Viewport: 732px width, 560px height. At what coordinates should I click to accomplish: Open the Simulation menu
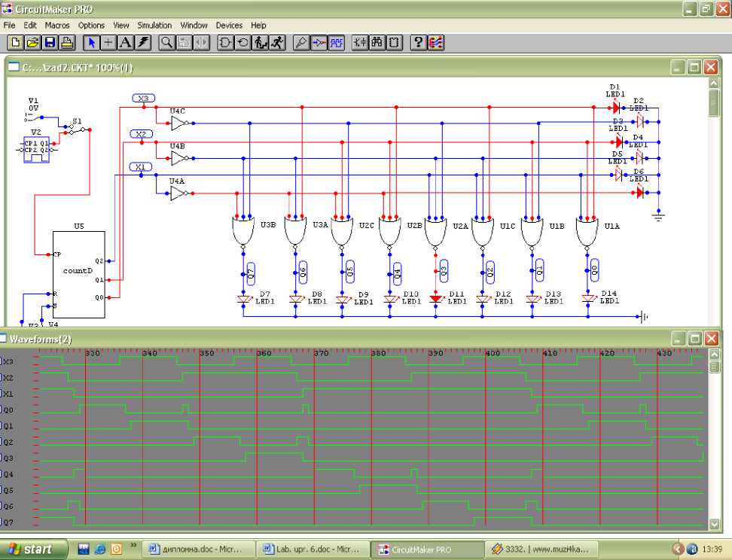154,25
